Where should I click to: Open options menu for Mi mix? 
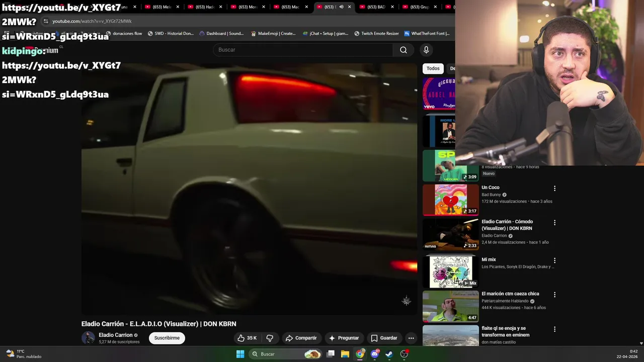(554, 260)
